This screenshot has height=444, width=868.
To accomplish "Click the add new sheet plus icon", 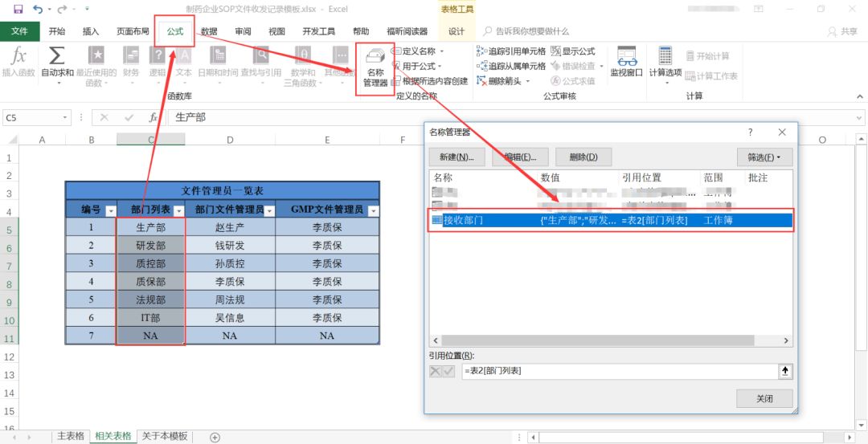I will [x=215, y=437].
